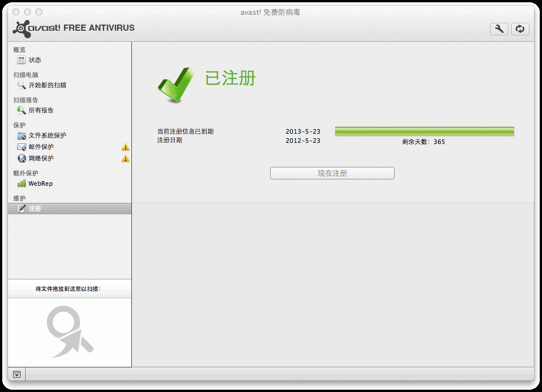Screen dimensions: 542x392
Task: Click warning triangle beside 网络保护
Action: pyautogui.click(x=126, y=159)
